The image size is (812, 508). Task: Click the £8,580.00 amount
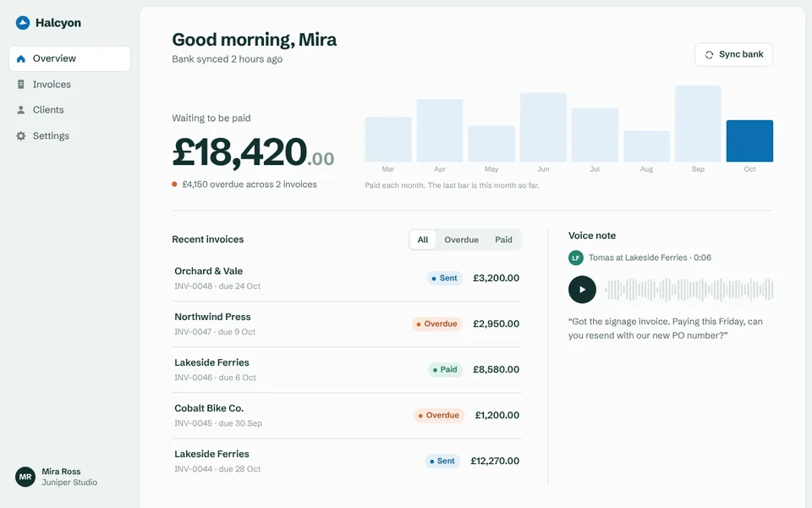pyautogui.click(x=496, y=370)
